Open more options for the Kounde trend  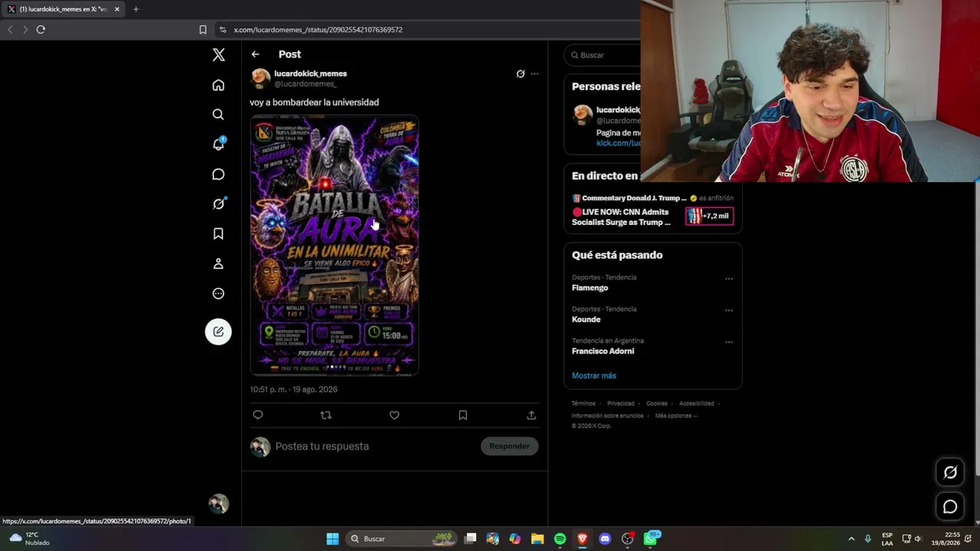[729, 310]
